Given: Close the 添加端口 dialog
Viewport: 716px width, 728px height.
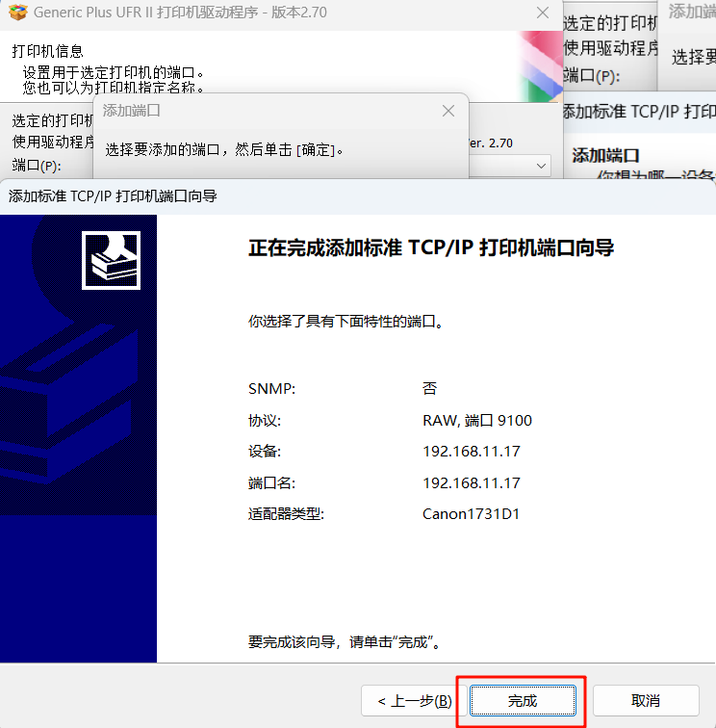Looking at the screenshot, I should 448,111.
